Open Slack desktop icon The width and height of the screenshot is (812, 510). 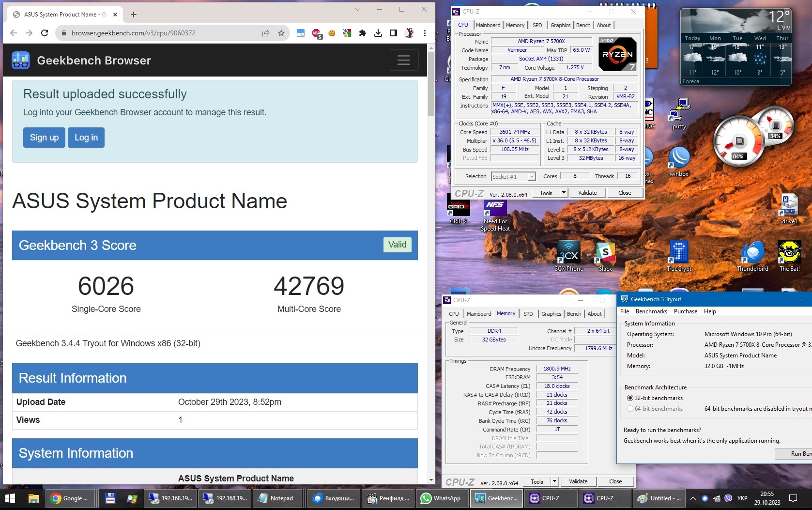tap(605, 256)
